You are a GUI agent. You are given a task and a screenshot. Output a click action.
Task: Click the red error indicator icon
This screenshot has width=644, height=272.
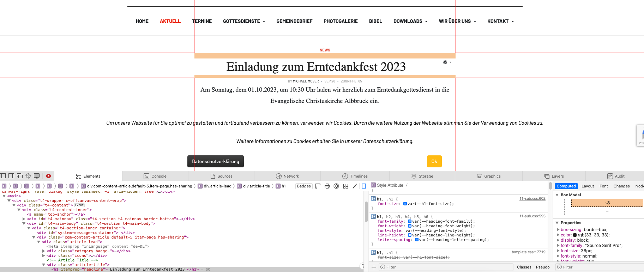tap(48, 176)
